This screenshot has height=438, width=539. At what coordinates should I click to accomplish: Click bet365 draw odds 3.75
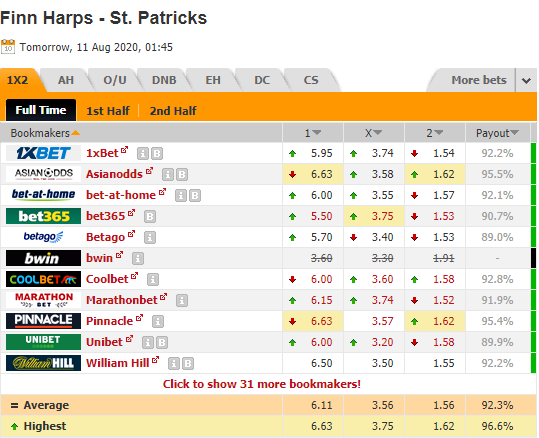(x=382, y=216)
